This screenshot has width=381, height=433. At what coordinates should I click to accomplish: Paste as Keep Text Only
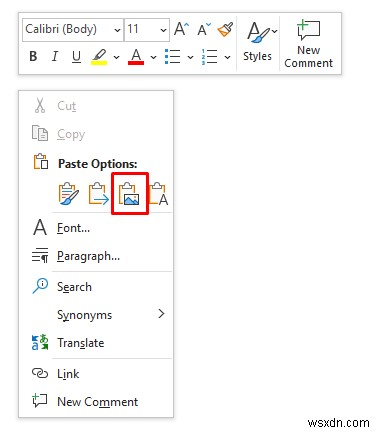point(158,193)
